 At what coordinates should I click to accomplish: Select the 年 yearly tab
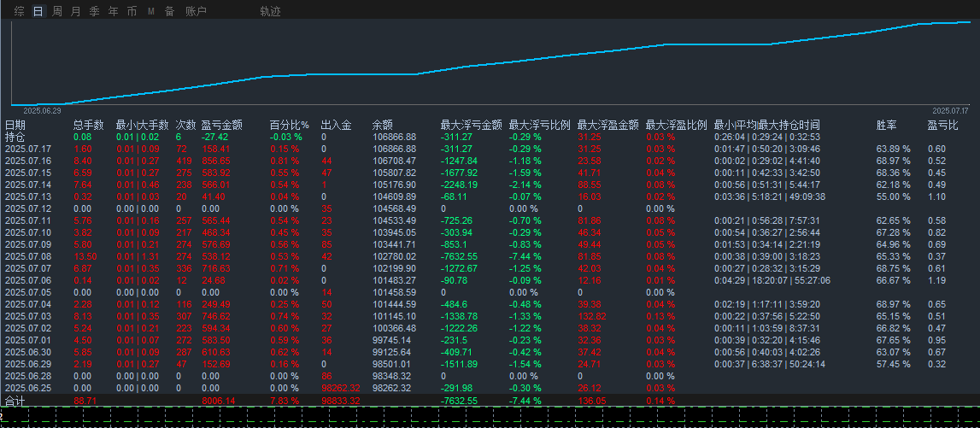coord(113,11)
